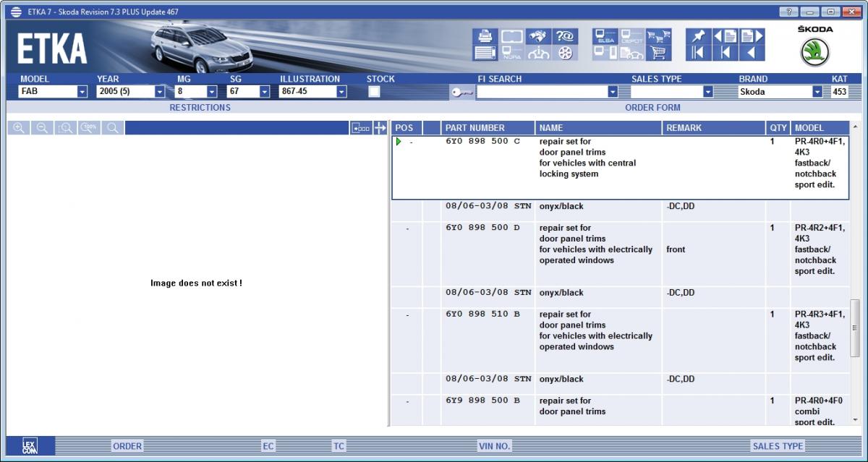Click the scrollbar up arrow in parts list
The width and height of the screenshot is (868, 462).
[856, 128]
